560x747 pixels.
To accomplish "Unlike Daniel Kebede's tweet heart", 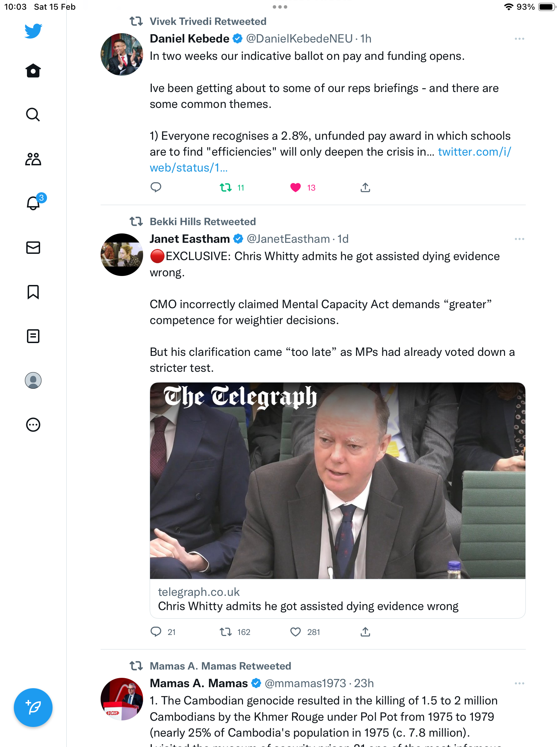I will pyautogui.click(x=296, y=187).
